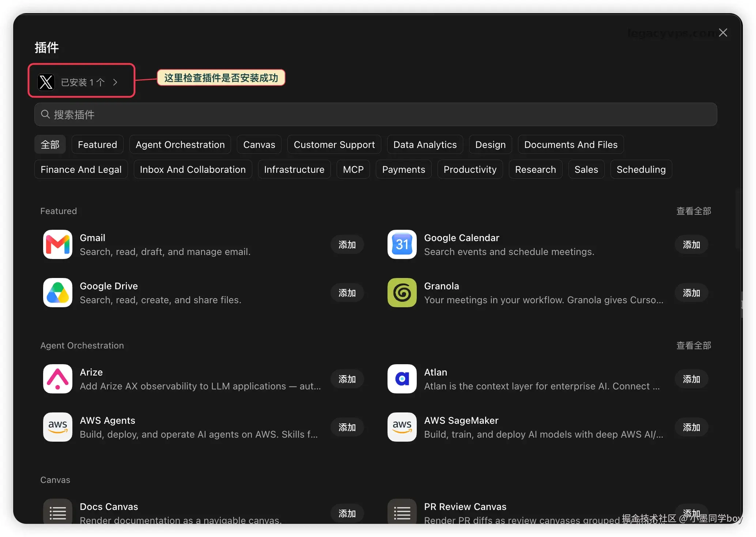756x537 pixels.
Task: Open the PR Review Canvas title
Action: tap(465, 507)
